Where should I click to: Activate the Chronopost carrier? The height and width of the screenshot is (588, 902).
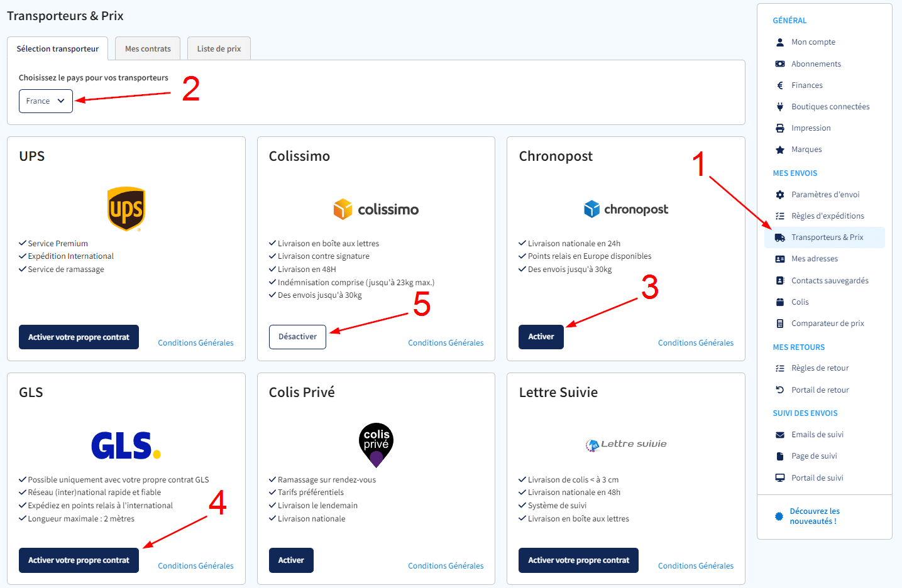coord(541,337)
